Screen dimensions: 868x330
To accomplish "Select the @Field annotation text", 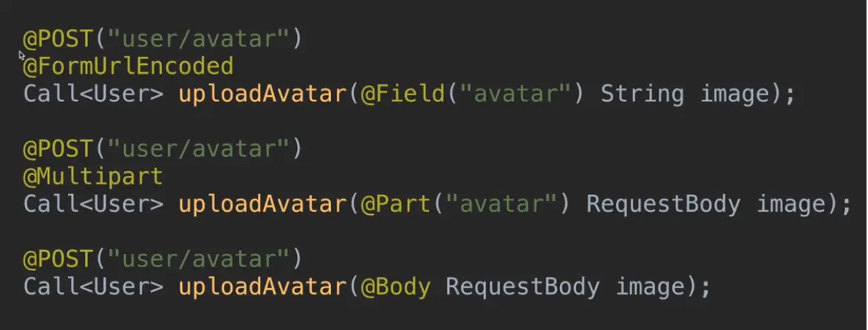I will coord(403,94).
